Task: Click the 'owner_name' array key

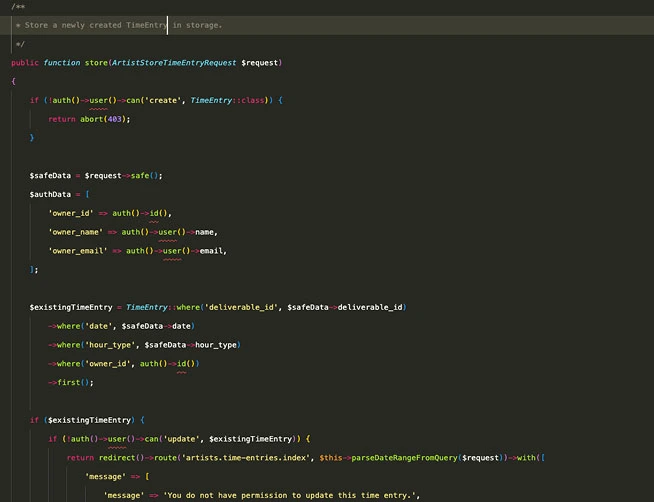Action: coord(76,232)
